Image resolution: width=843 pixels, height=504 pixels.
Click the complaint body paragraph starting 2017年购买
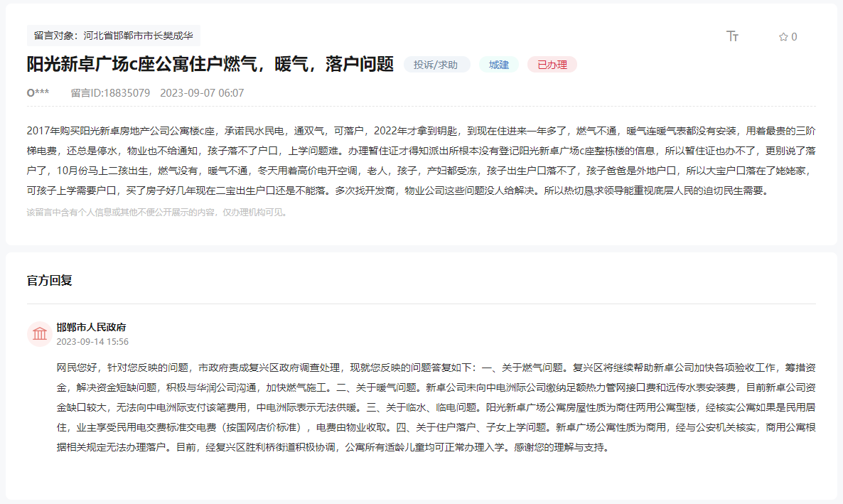pyautogui.click(x=421, y=161)
